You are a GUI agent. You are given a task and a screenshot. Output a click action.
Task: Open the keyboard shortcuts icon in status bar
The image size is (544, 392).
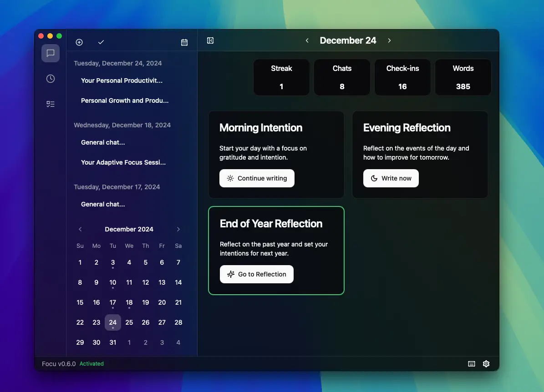472,364
